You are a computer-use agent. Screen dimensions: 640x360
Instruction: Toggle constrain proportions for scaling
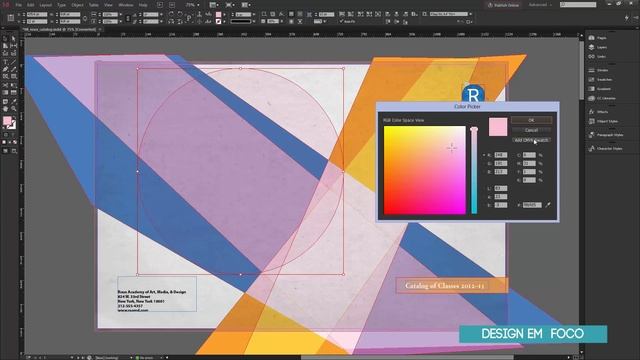click(128, 18)
